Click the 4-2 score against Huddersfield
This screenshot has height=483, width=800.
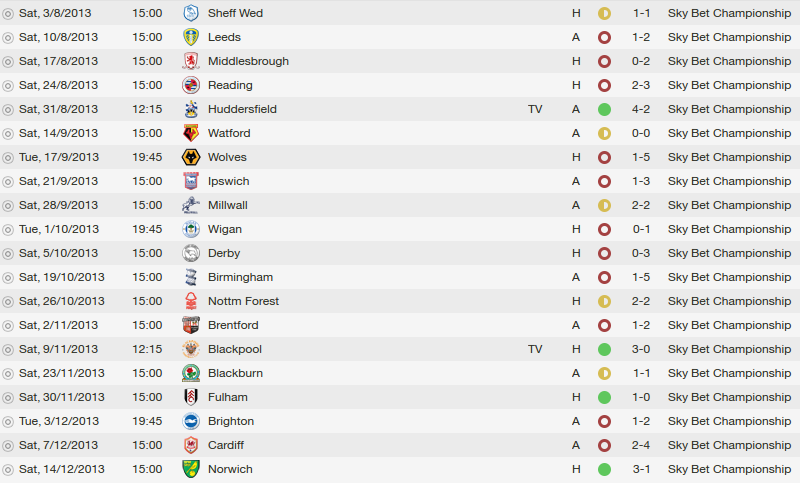click(x=641, y=109)
